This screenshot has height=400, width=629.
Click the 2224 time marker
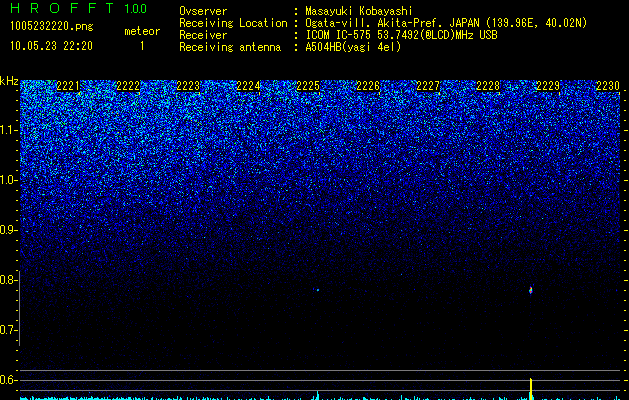coord(248,86)
